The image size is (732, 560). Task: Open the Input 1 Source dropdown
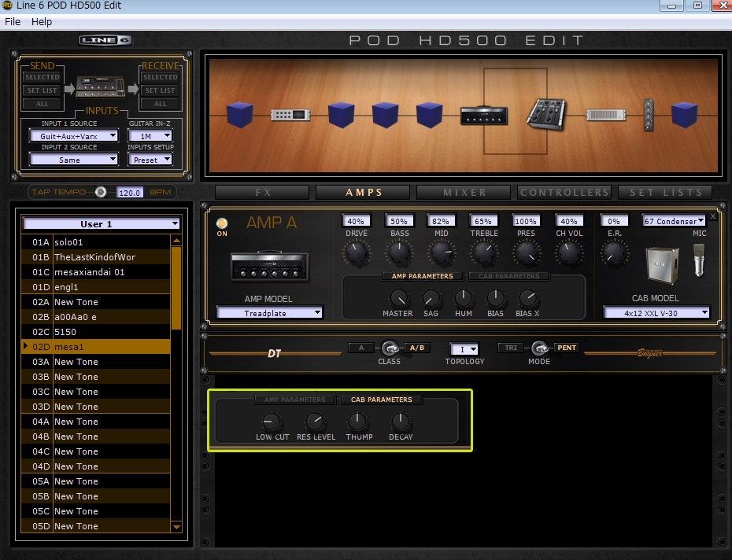click(x=74, y=136)
